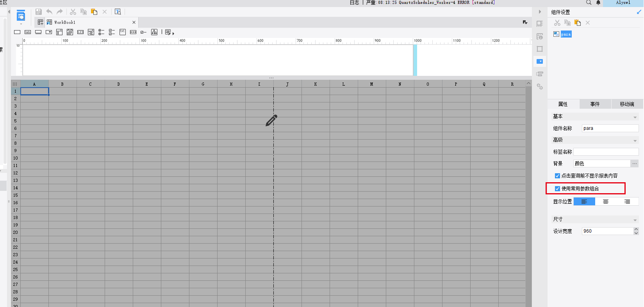This screenshot has height=307, width=644.
Task: Click the new worksheet grid-plus icon
Action: [x=41, y=22]
